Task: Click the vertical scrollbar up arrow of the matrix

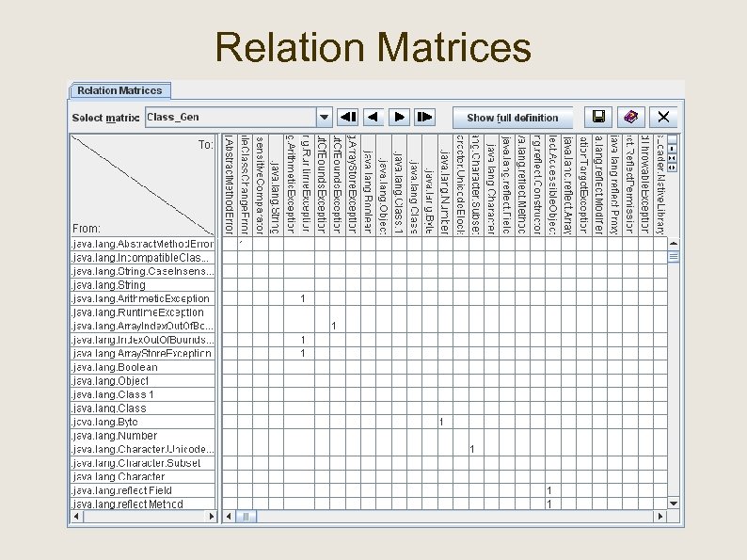Action: click(674, 244)
